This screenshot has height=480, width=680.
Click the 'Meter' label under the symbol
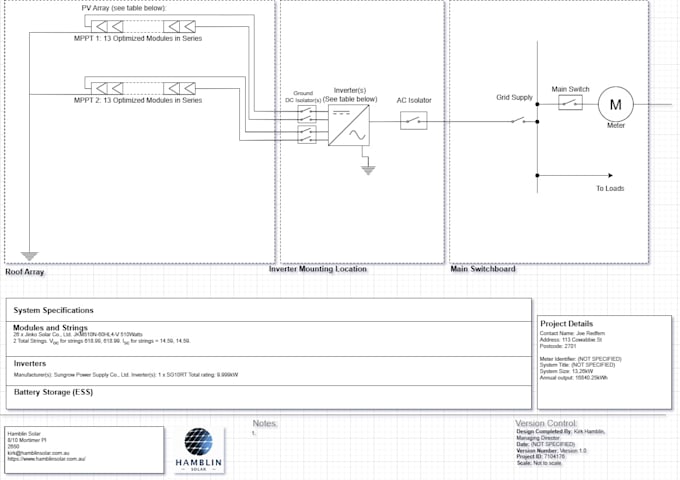click(x=616, y=125)
